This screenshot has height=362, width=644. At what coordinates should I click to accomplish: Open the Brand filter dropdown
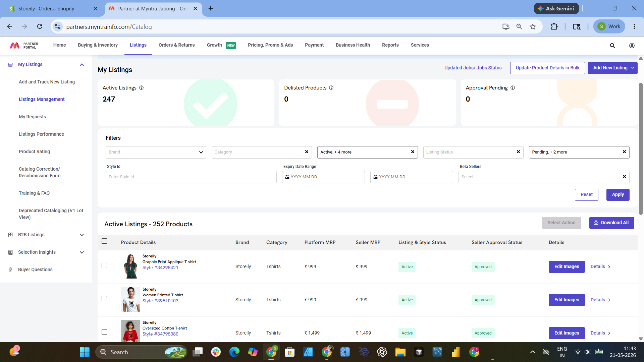tap(156, 152)
